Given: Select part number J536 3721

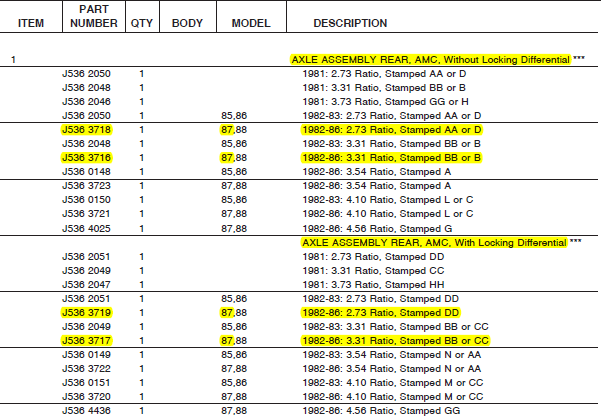Looking at the screenshot, I should [86, 214].
